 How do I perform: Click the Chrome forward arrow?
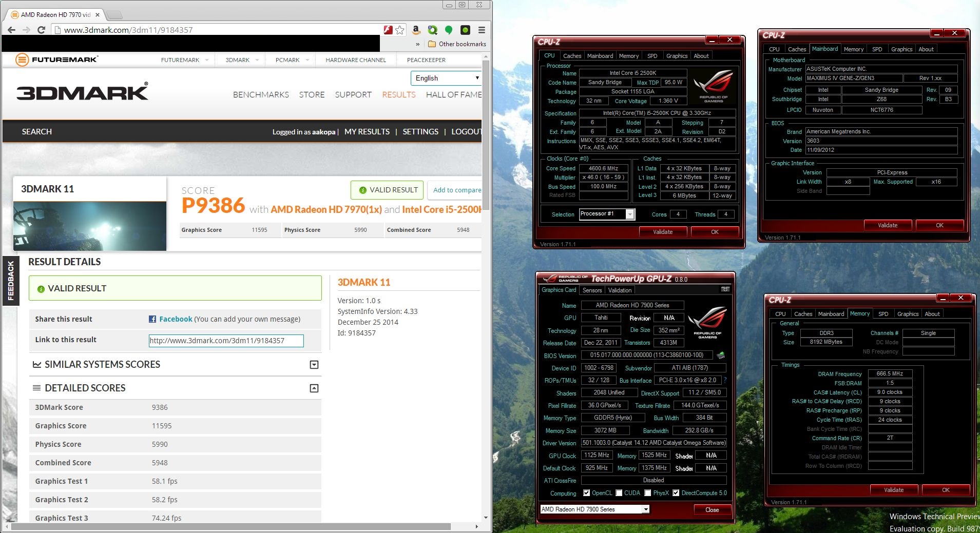[x=26, y=30]
